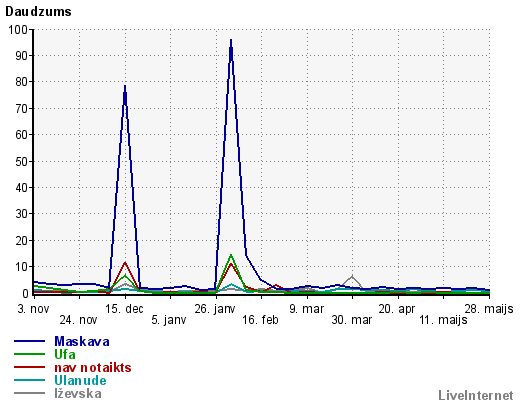Click the '28. maijs' date label

click(x=489, y=309)
